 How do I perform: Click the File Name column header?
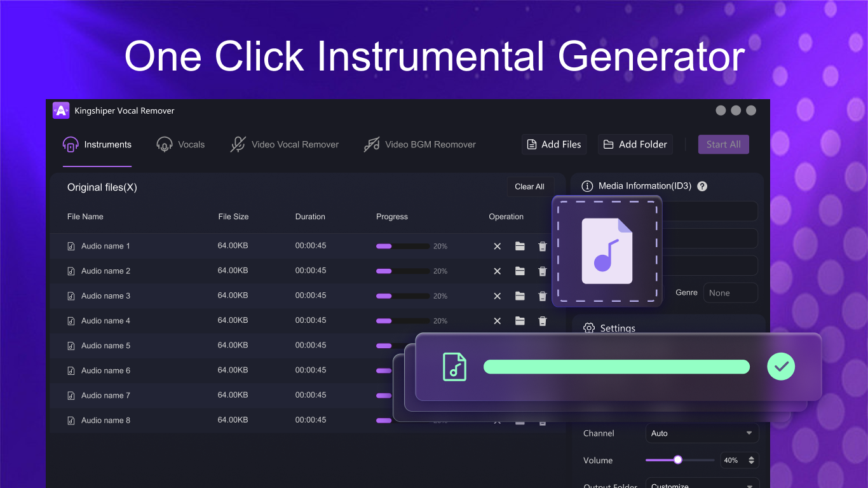click(85, 217)
